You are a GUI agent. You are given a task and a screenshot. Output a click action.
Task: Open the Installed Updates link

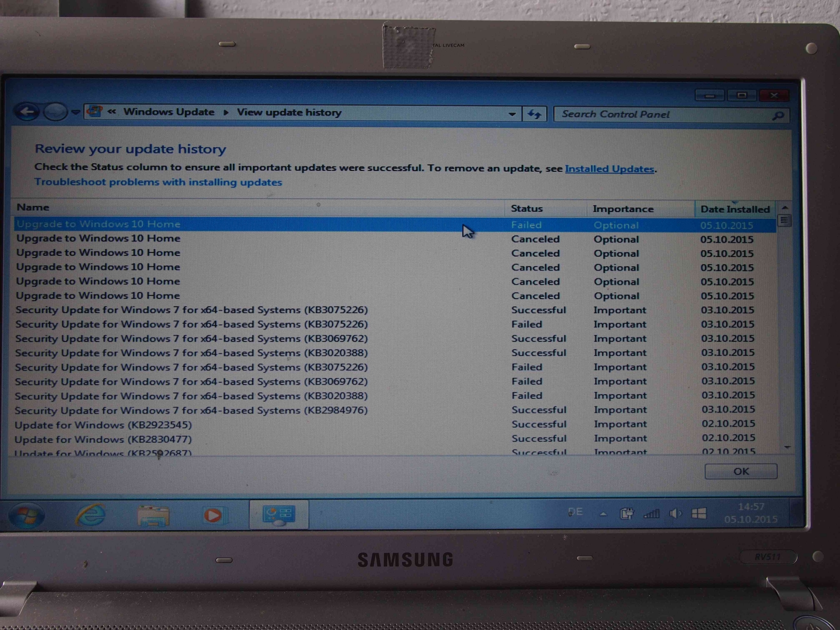pos(609,169)
